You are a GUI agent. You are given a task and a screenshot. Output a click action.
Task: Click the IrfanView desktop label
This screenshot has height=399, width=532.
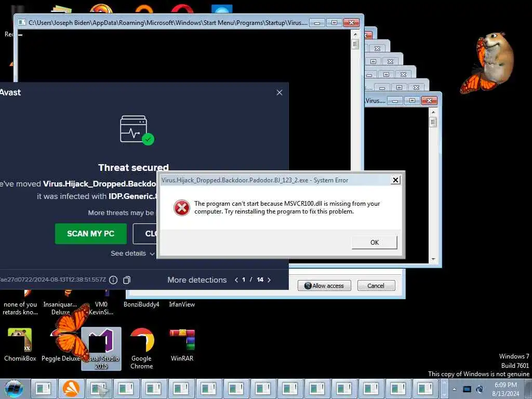pos(182,304)
